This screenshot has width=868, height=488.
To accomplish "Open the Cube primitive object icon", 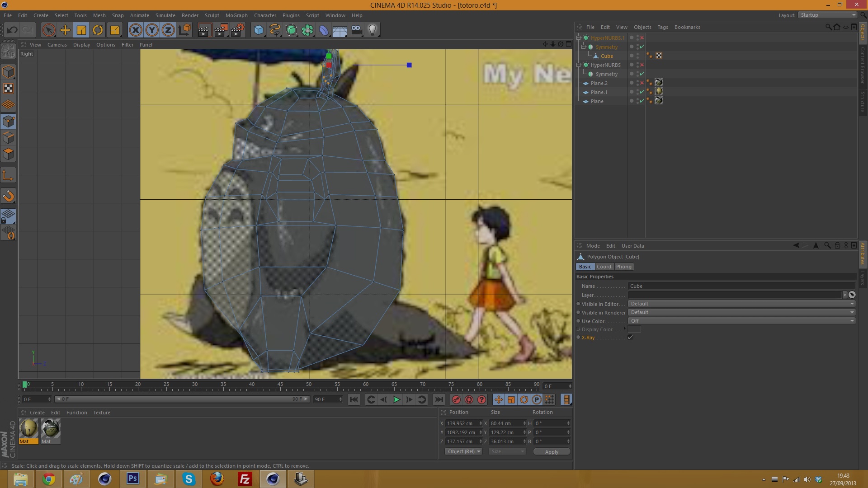I will (259, 30).
